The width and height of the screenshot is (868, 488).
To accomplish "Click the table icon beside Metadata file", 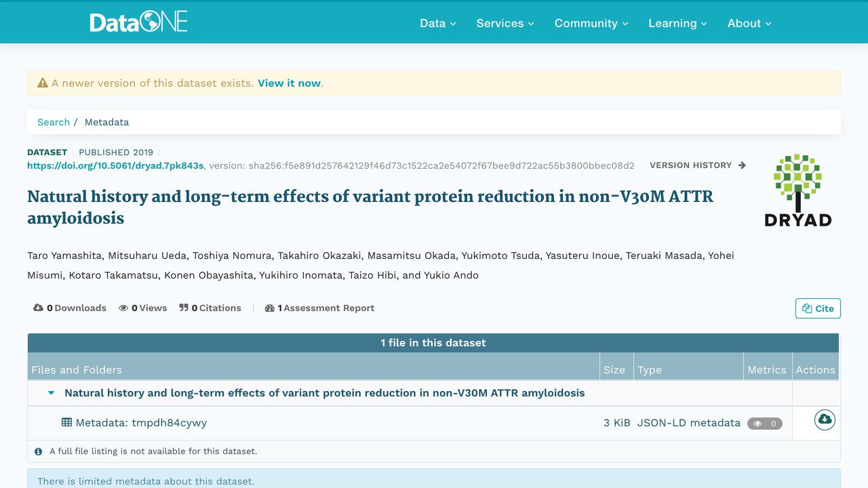I will coord(66,422).
